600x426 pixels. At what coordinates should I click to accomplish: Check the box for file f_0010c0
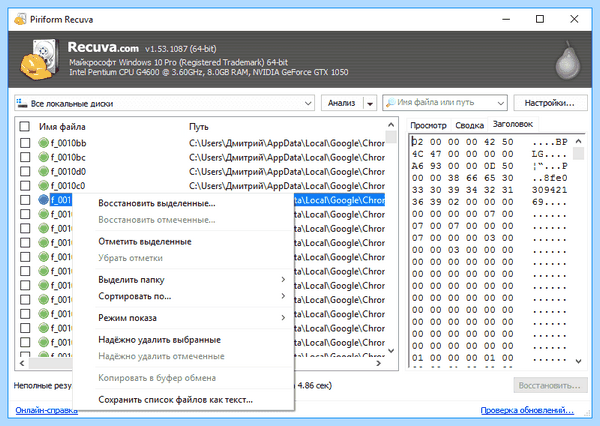(25, 185)
